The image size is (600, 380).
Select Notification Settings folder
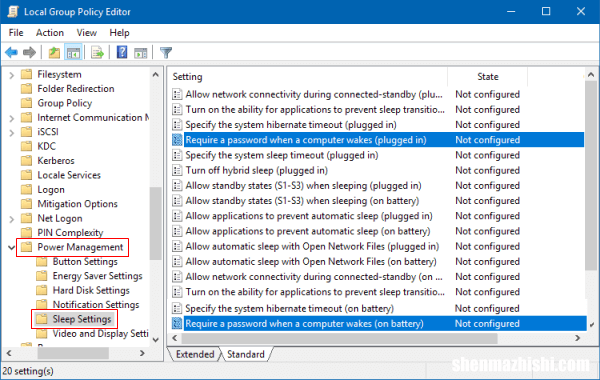(96, 305)
